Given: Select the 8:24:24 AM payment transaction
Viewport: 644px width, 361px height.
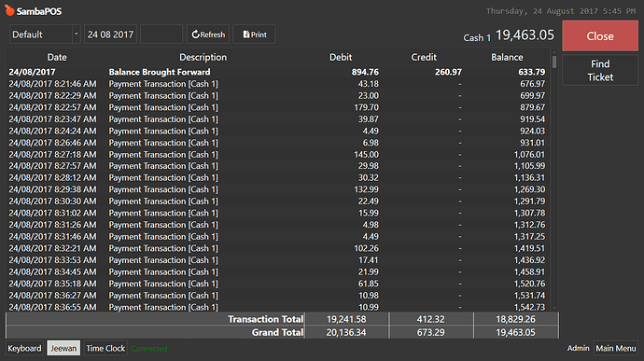Looking at the screenshot, I should (277, 131).
